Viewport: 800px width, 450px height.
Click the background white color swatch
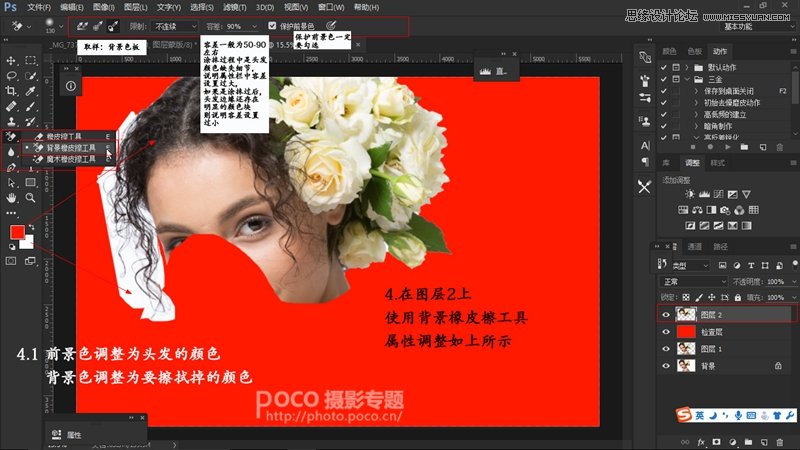click(28, 243)
